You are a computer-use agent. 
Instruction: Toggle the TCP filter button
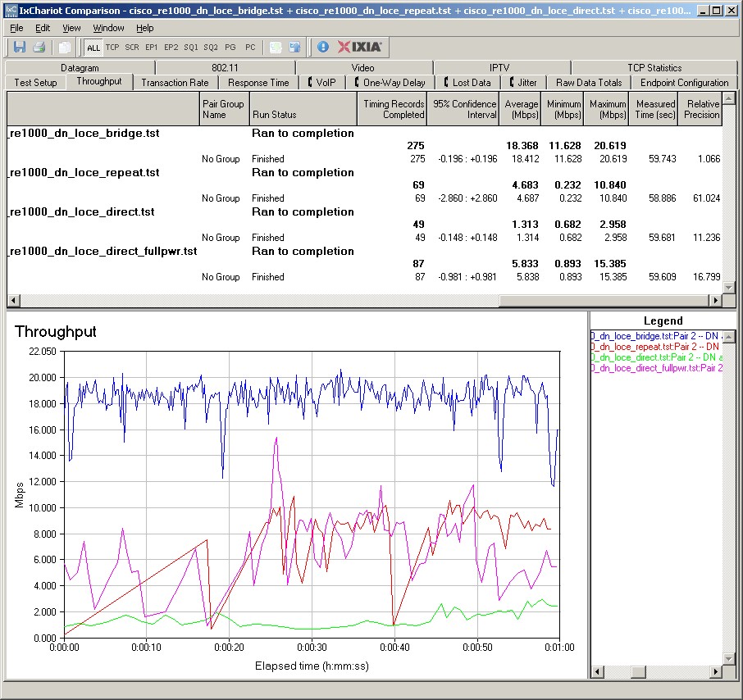(x=112, y=47)
